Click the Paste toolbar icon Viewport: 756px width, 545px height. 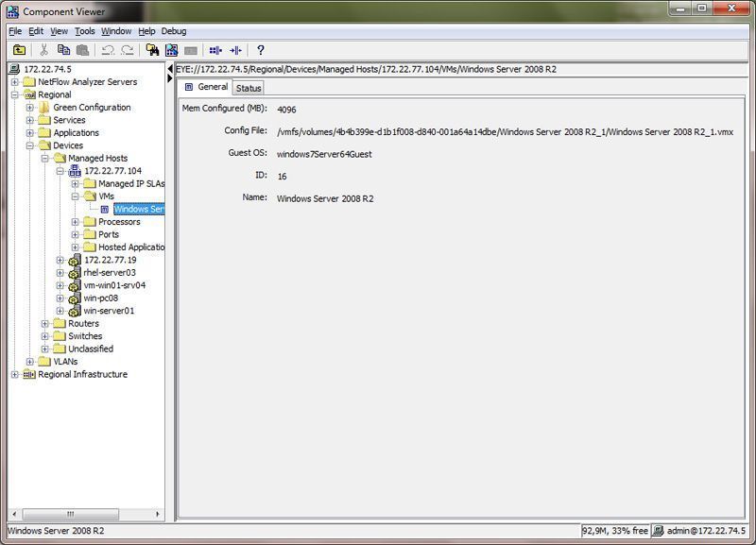pos(83,50)
